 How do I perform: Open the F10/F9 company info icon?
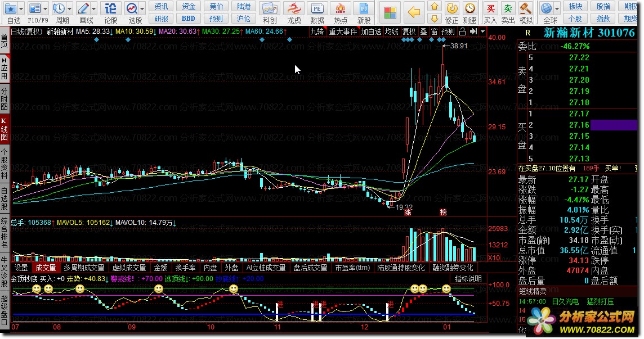coord(35,8)
